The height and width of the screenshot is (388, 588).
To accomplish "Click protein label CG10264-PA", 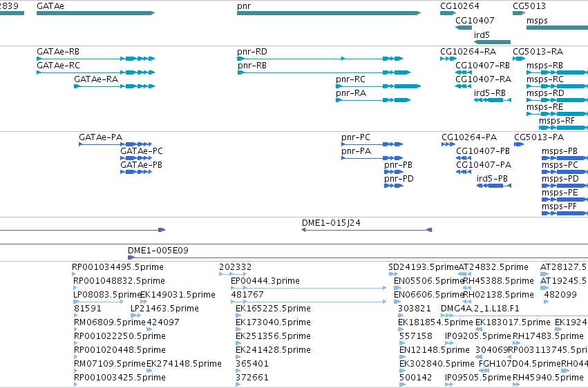I will [x=469, y=137].
